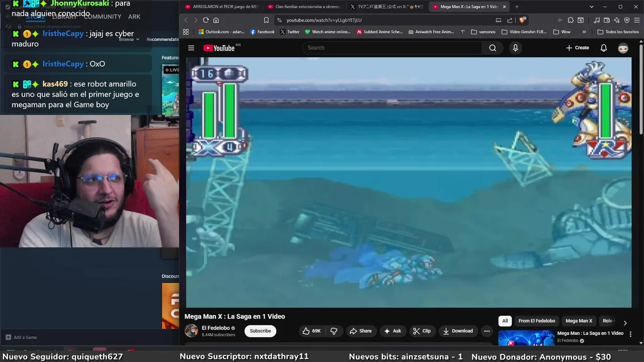This screenshot has height=362, width=644.
Task: Expand the Wow bookmarks folder
Action: click(x=562, y=32)
